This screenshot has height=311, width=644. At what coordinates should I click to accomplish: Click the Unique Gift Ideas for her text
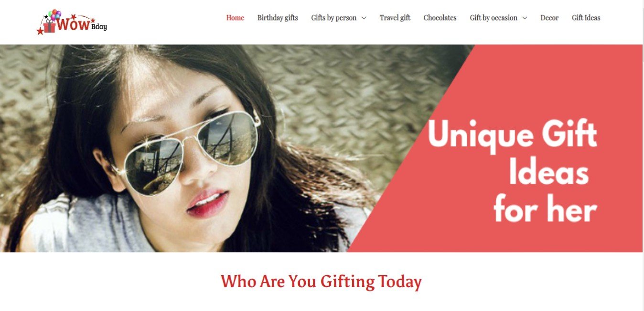[x=513, y=171]
